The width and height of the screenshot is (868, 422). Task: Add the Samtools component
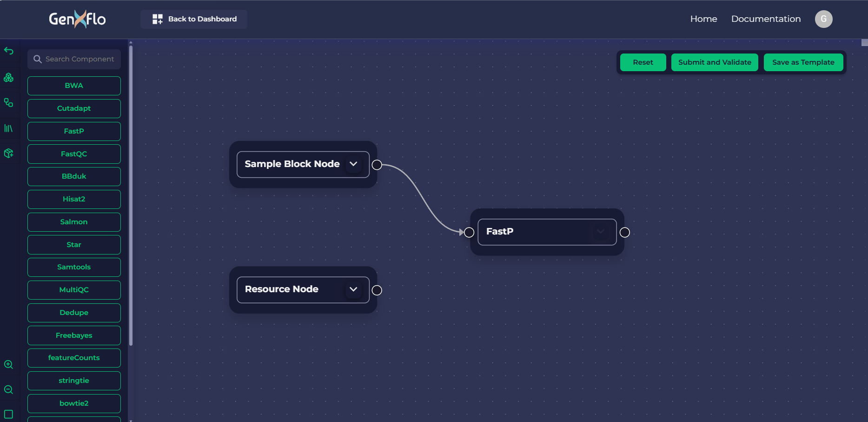click(74, 267)
